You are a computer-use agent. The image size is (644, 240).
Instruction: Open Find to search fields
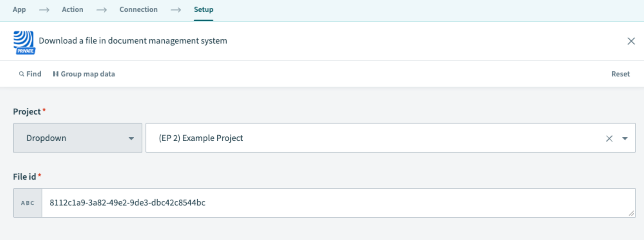tap(30, 74)
